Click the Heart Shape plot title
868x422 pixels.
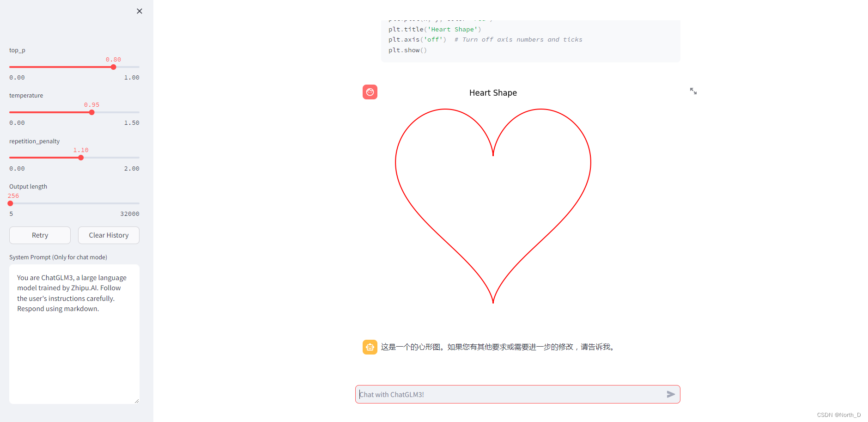(493, 93)
